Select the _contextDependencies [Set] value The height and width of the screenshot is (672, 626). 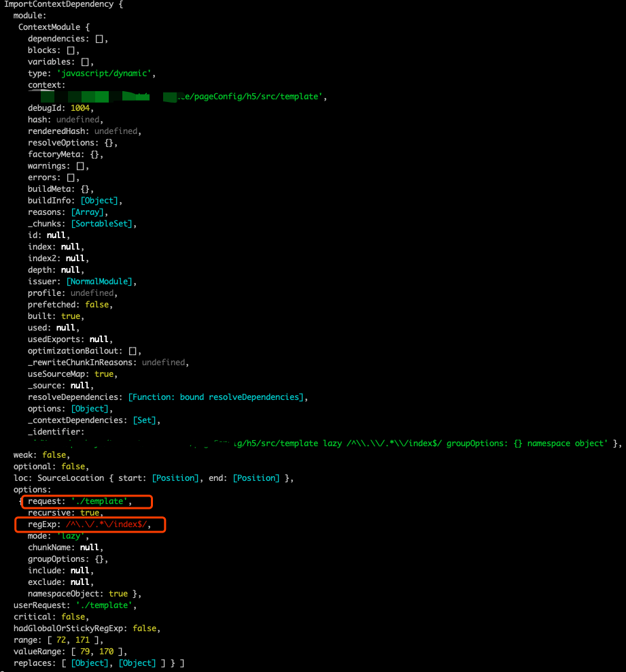pyautogui.click(x=144, y=420)
